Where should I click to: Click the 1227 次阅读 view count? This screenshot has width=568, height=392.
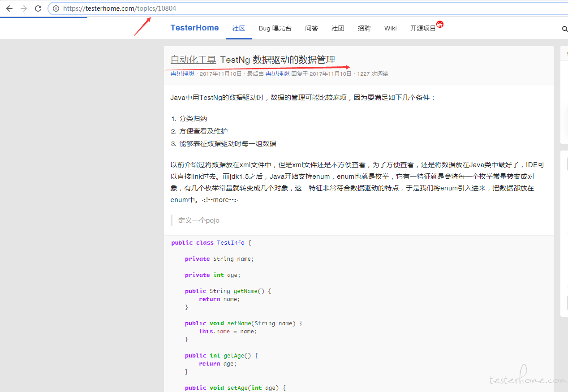click(372, 73)
